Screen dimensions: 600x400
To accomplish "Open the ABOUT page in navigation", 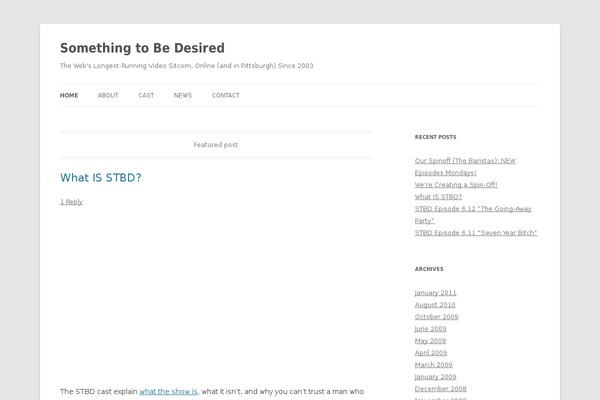I will (x=108, y=95).
